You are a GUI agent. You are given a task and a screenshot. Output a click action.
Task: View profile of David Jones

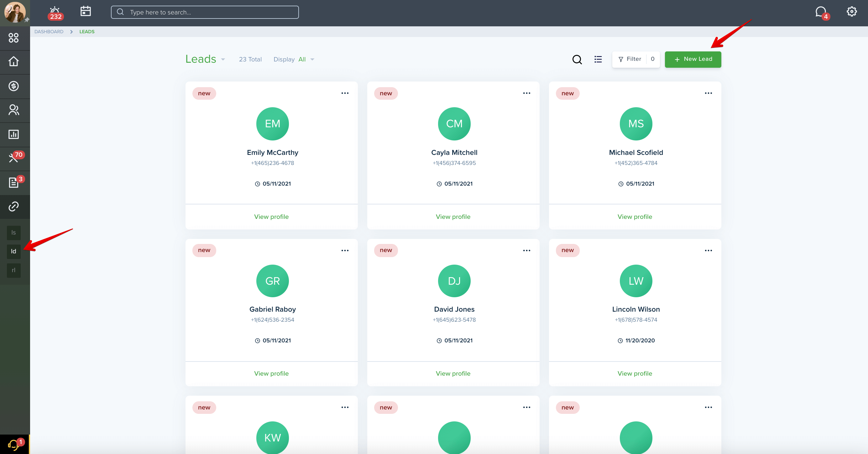pyautogui.click(x=453, y=373)
